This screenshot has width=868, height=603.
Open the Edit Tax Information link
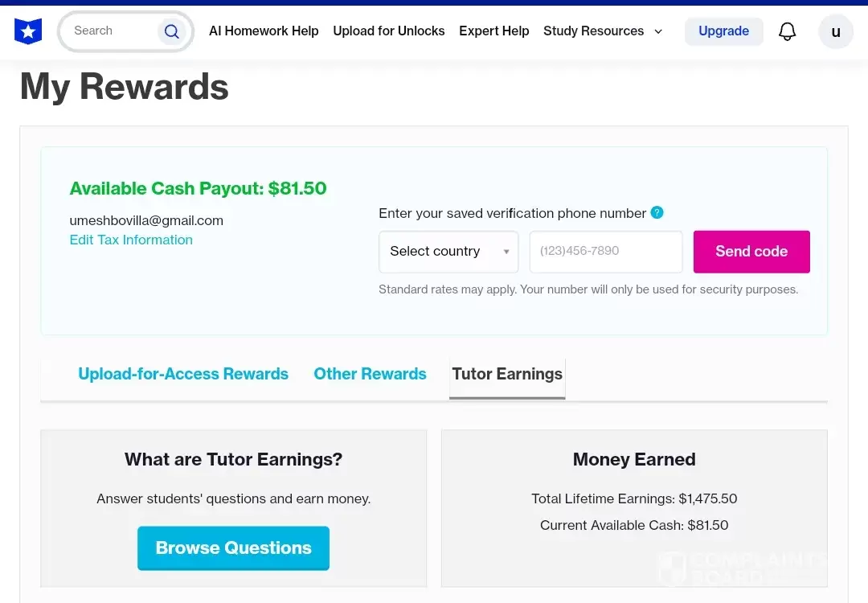[131, 240]
